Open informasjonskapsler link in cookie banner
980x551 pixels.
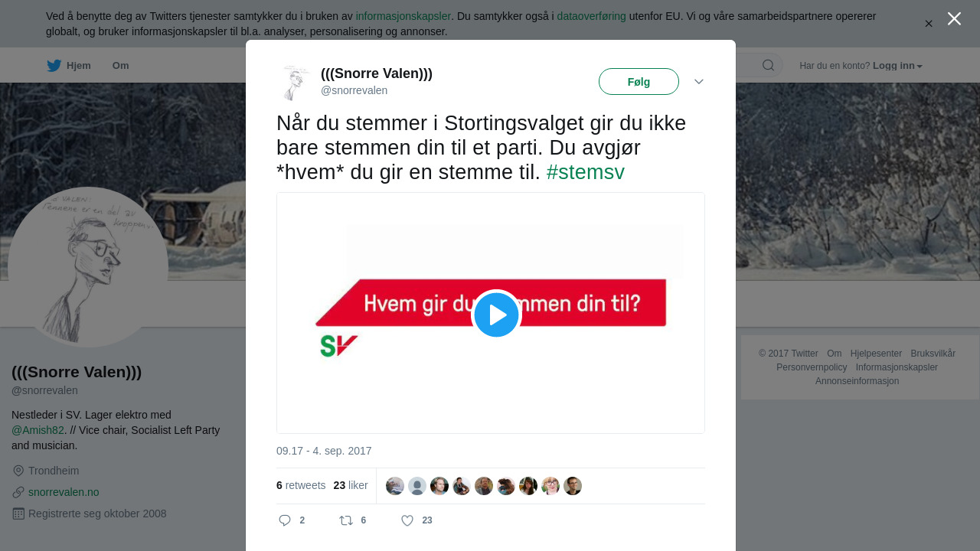pos(403,16)
